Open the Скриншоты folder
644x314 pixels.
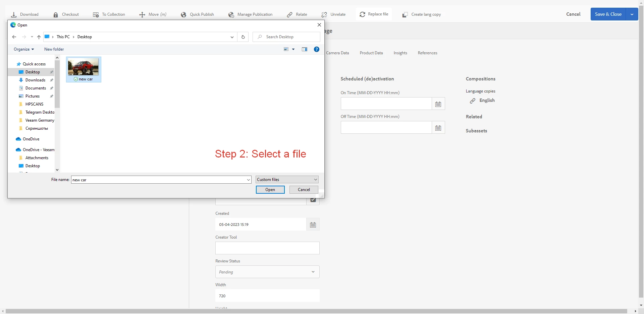pos(37,128)
